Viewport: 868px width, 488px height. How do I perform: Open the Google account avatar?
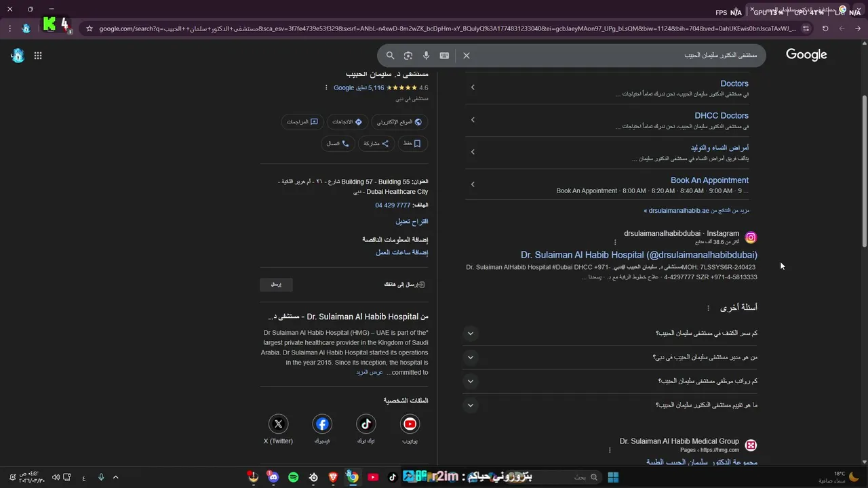click(18, 56)
